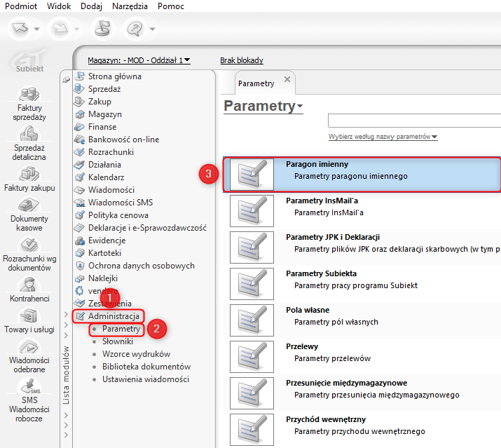Click the parameter search input field

tap(413, 120)
